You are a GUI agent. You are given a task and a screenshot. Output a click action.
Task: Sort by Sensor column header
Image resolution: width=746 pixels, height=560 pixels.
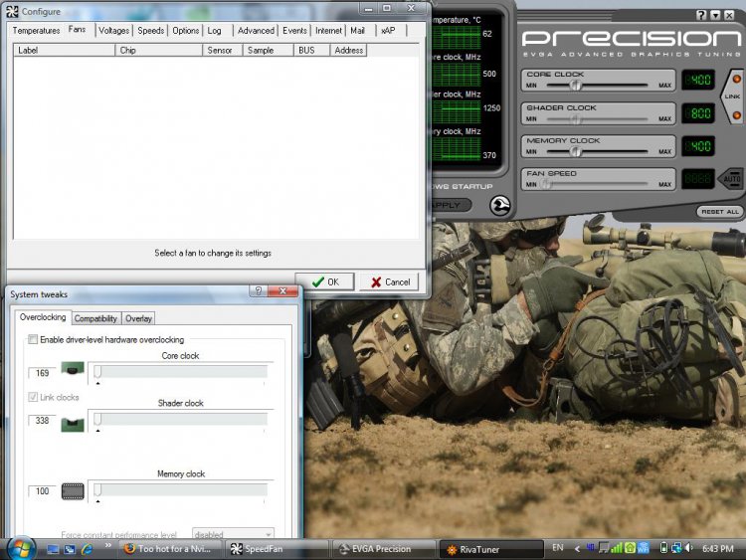pos(223,50)
